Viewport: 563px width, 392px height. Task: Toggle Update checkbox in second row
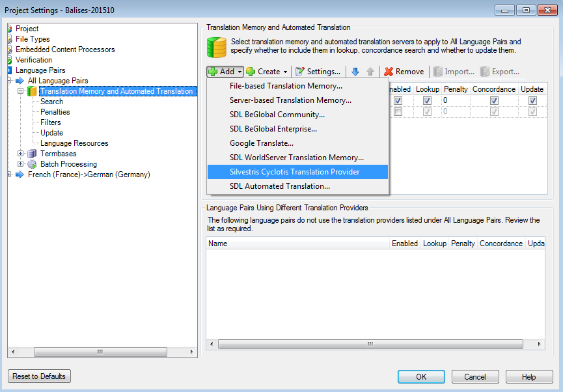(x=532, y=112)
